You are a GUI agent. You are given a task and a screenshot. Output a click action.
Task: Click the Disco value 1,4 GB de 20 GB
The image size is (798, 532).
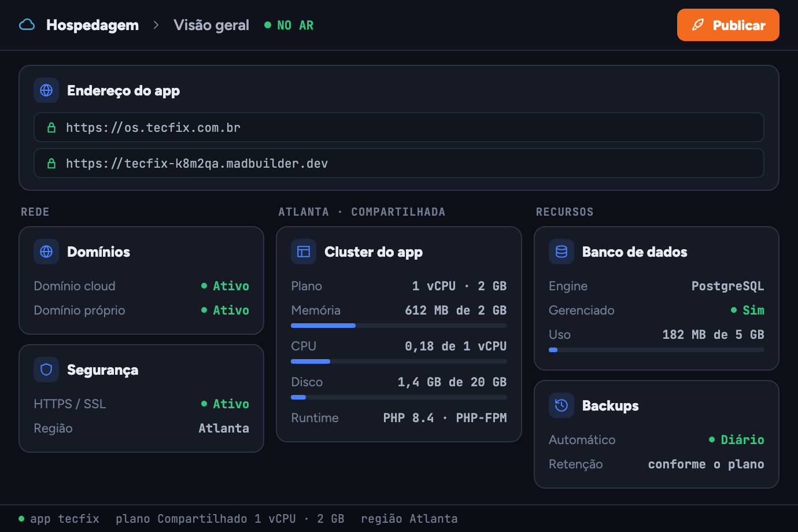tap(452, 382)
